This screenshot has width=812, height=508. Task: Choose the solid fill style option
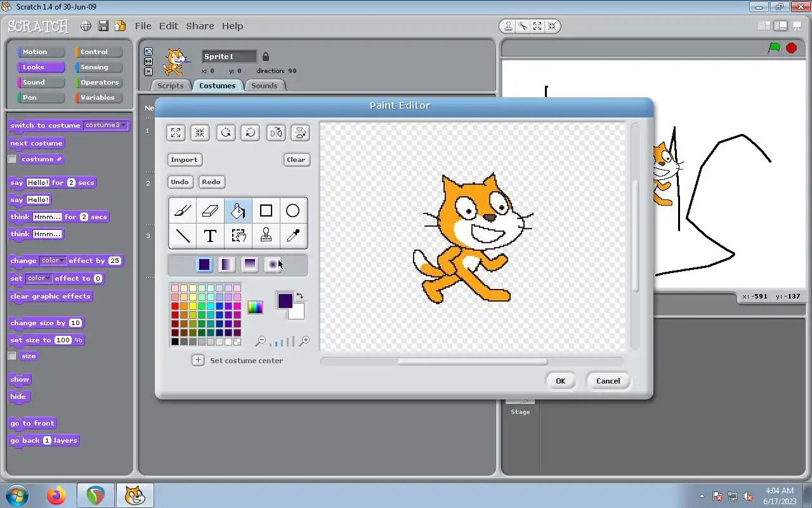pyautogui.click(x=204, y=265)
